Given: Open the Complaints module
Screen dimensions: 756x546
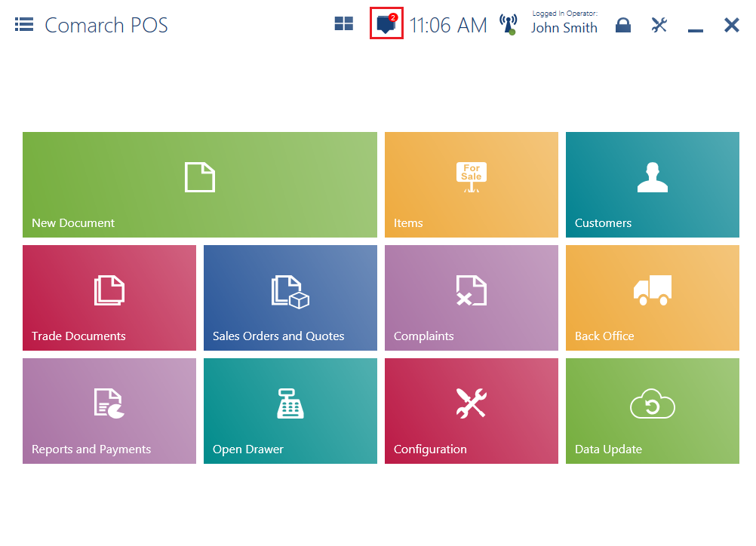Looking at the screenshot, I should (471, 298).
